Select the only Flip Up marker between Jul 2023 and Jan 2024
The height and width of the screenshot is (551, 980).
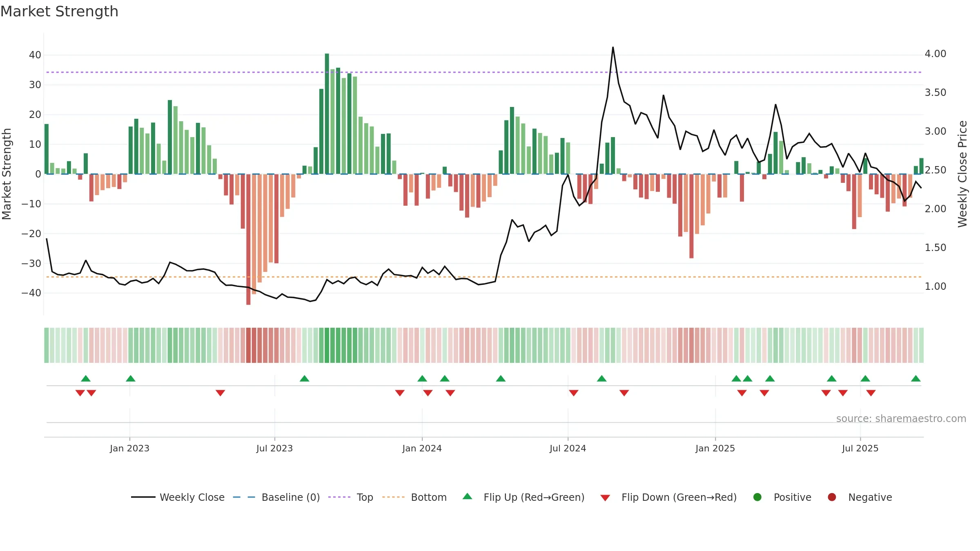click(305, 378)
